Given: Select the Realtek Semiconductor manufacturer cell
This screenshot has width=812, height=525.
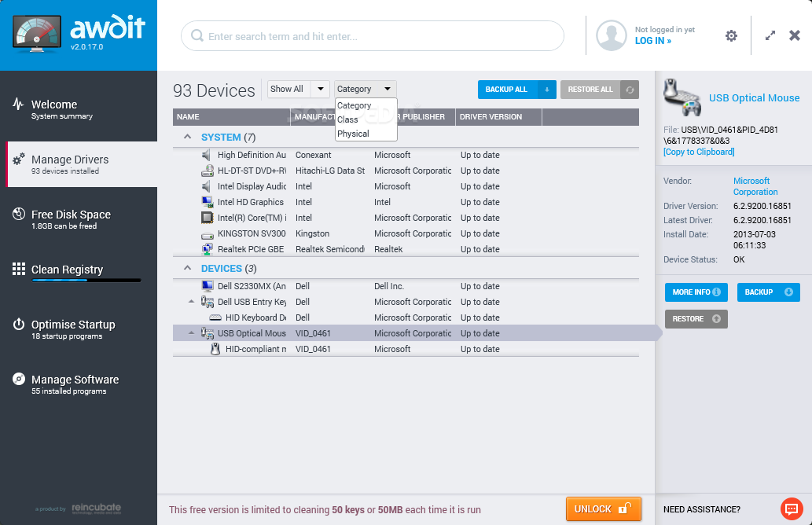Looking at the screenshot, I should coord(330,249).
